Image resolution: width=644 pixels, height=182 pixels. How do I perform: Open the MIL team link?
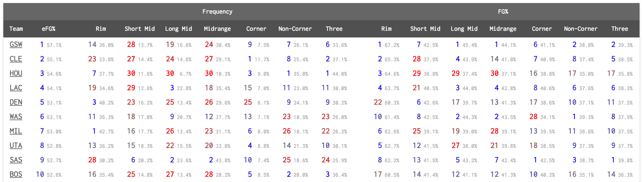pyautogui.click(x=16, y=131)
